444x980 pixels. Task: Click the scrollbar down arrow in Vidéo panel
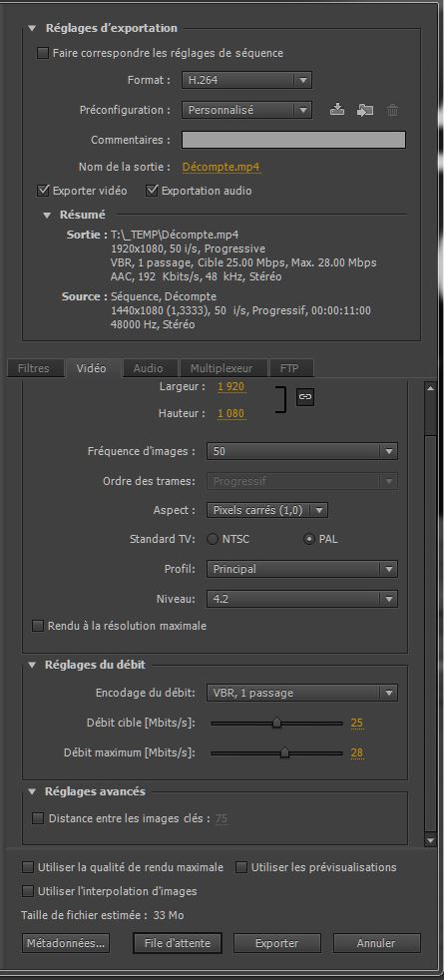430,840
